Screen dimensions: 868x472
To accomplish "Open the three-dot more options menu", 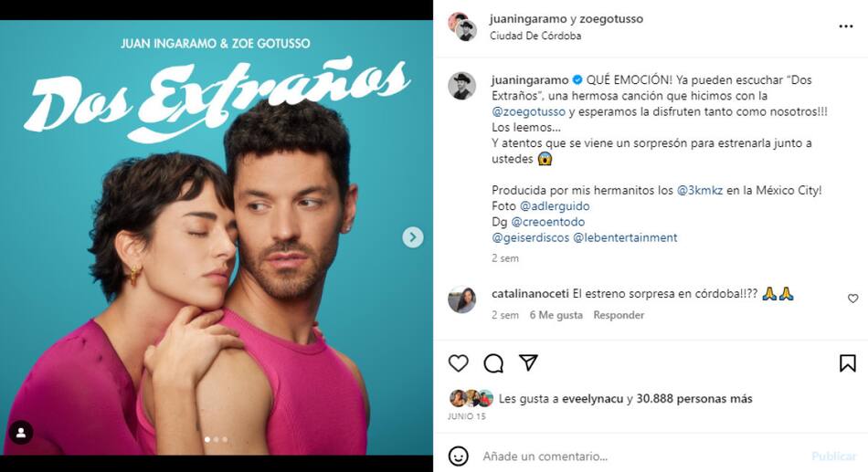I will pos(846,26).
